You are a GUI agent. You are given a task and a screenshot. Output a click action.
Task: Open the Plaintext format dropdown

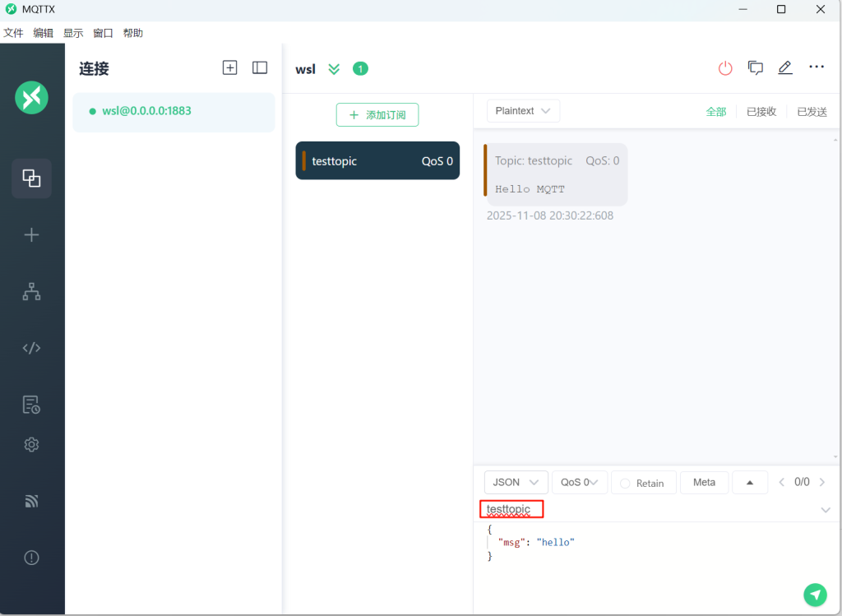coord(523,111)
